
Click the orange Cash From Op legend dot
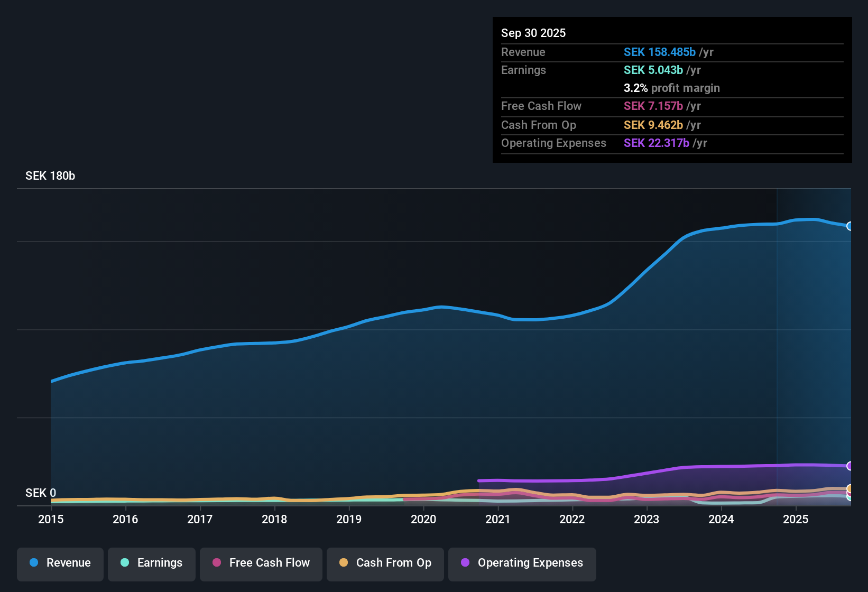click(x=344, y=563)
